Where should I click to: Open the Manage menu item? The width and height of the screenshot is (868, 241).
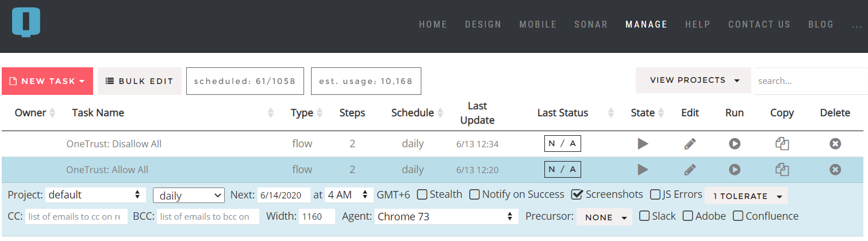pyautogui.click(x=647, y=24)
